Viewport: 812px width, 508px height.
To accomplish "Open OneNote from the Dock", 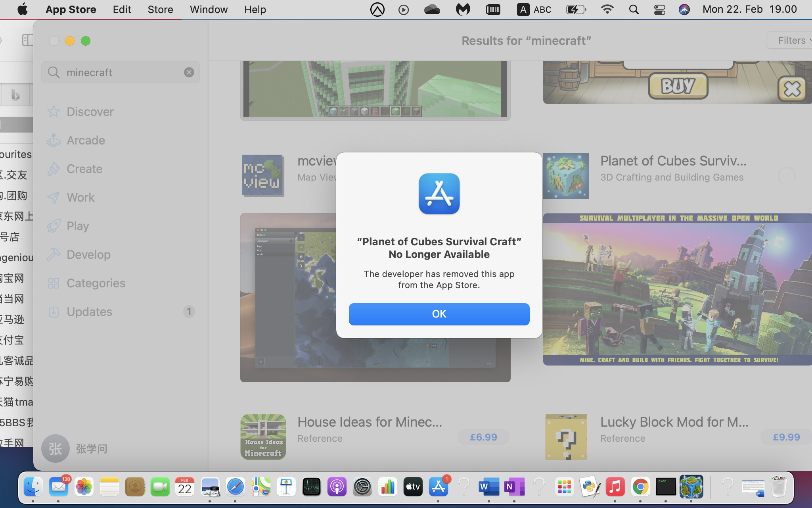I will click(x=514, y=487).
